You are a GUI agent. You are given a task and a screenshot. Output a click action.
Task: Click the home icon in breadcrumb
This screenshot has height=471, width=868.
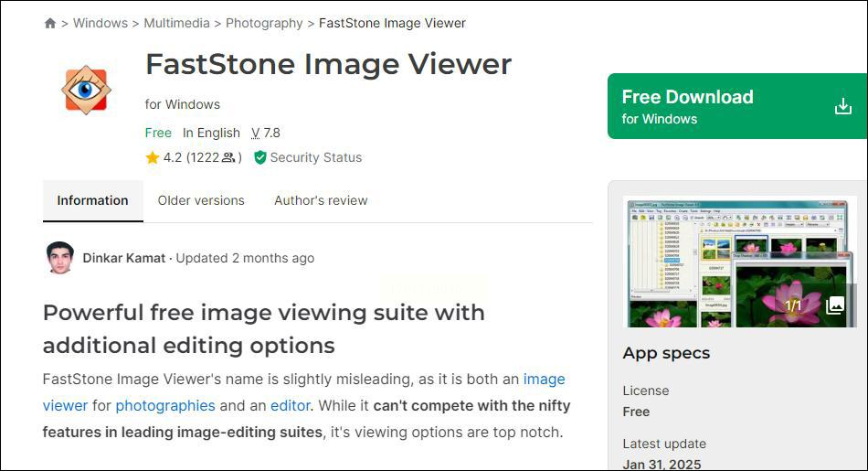(50, 24)
